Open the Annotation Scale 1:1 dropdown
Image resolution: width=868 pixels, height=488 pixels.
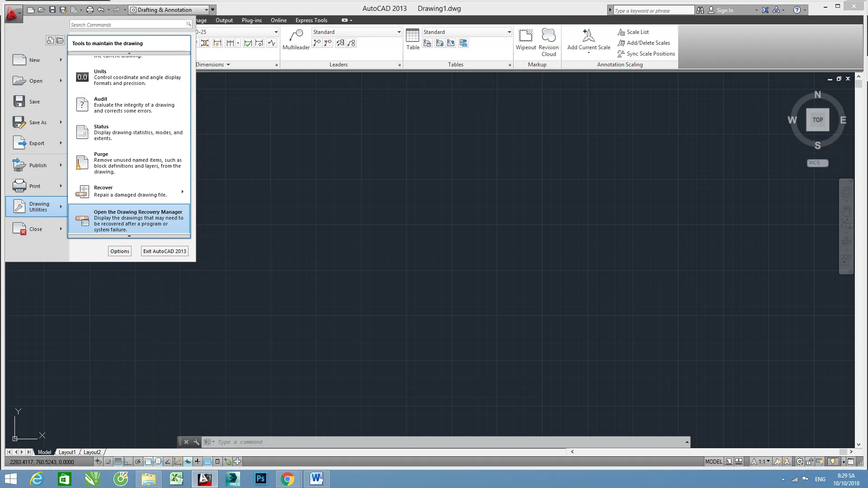(x=768, y=461)
